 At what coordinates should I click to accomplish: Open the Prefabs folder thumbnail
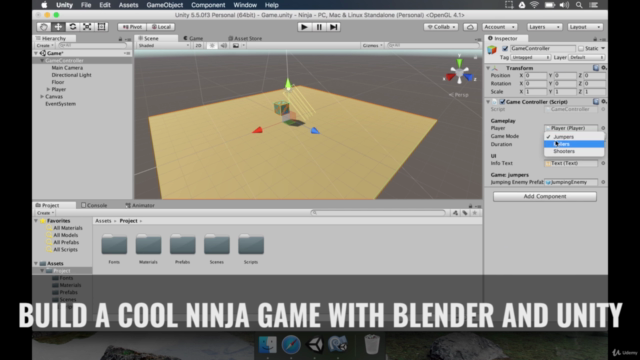tap(182, 244)
